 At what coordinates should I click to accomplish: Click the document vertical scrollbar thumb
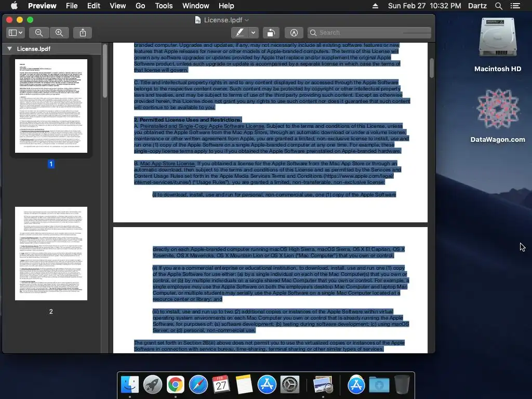(x=431, y=68)
